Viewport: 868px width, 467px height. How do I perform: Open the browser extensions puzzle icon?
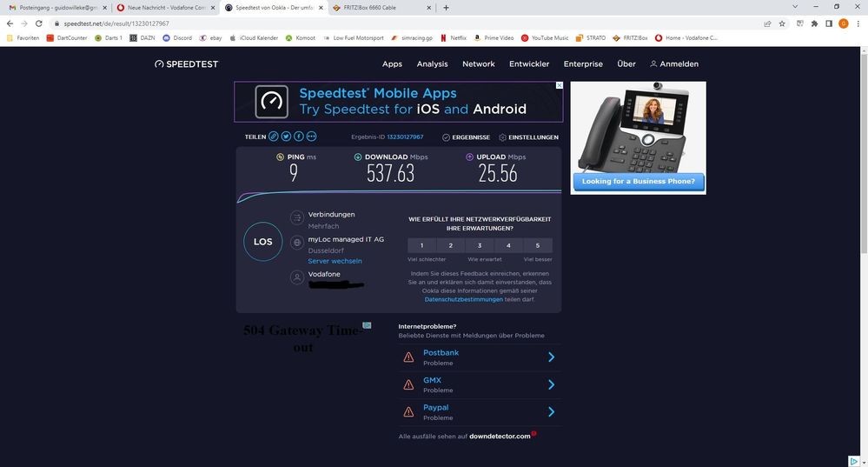[x=814, y=23]
